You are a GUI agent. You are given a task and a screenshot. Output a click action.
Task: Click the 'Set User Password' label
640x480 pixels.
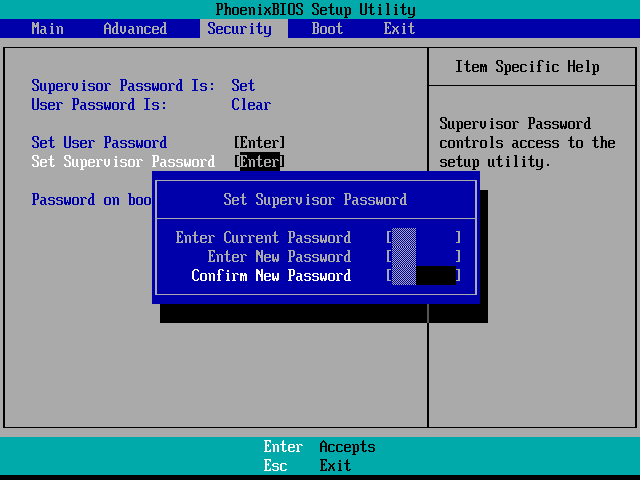tap(99, 143)
